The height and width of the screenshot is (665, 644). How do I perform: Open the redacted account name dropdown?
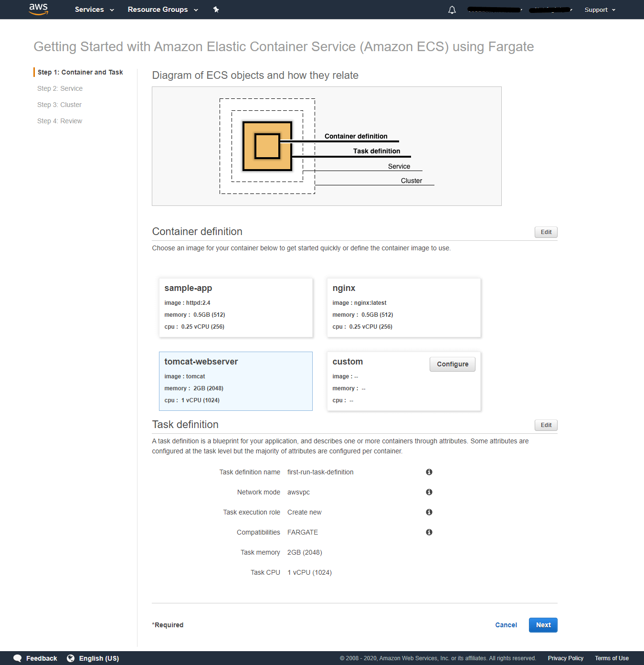495,10
